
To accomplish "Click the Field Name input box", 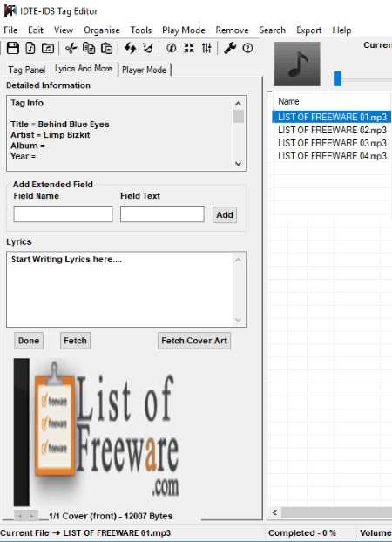I will 63,214.
